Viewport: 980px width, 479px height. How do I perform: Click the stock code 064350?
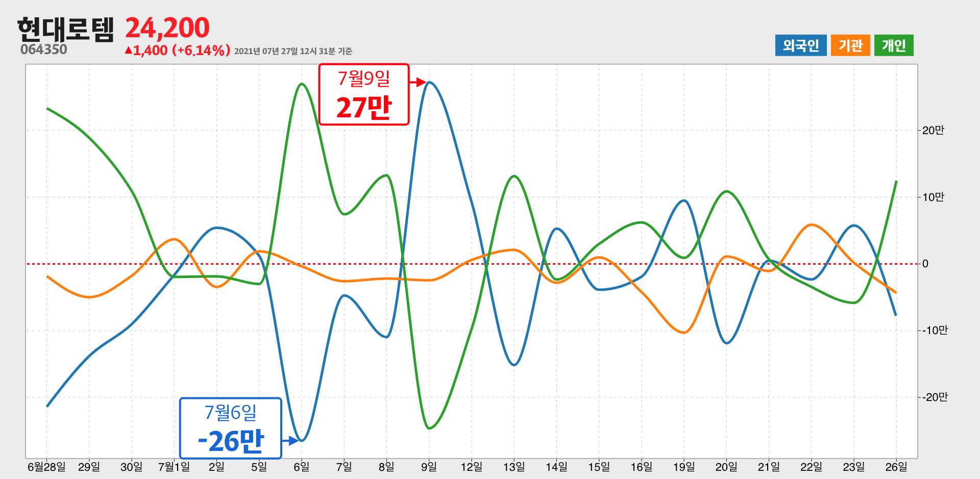(x=44, y=49)
